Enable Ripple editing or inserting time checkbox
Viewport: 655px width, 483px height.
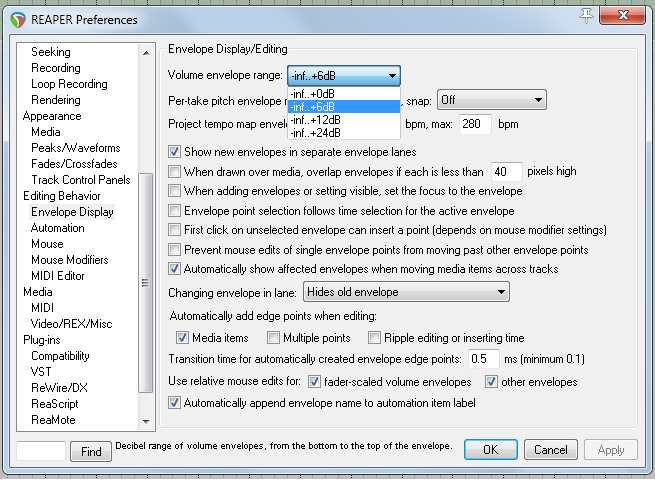coord(374,338)
